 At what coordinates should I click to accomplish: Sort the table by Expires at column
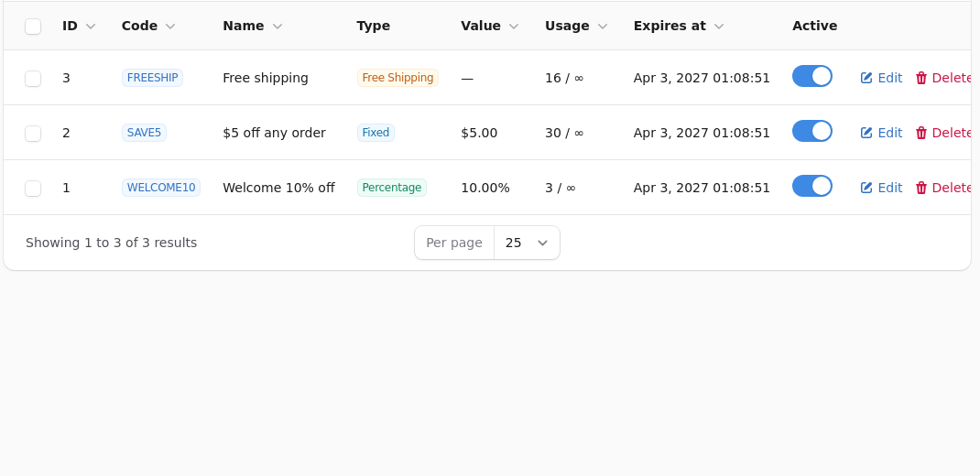click(678, 27)
